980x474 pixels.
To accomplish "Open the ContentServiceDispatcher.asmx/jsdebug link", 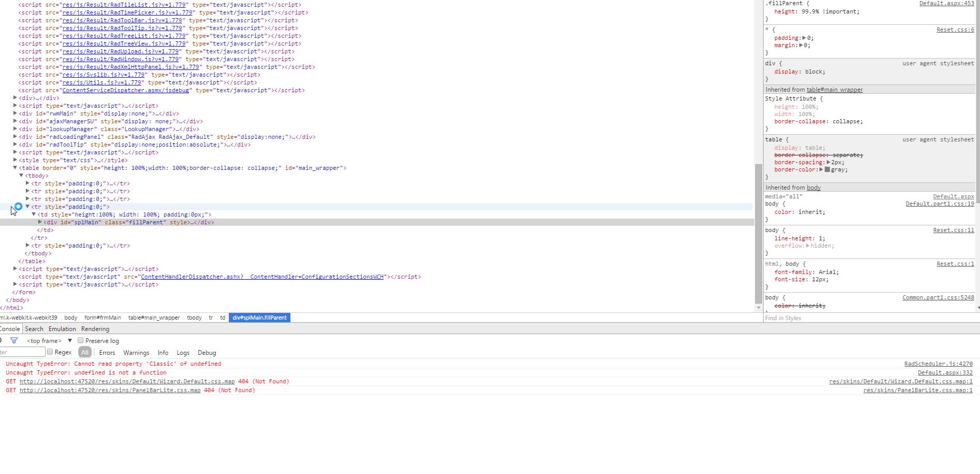I will (x=125, y=90).
